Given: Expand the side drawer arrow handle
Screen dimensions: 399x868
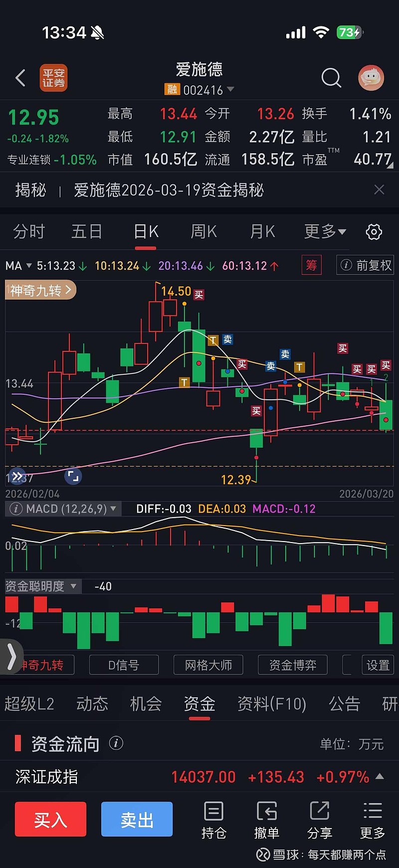Looking at the screenshot, I should click(11, 656).
